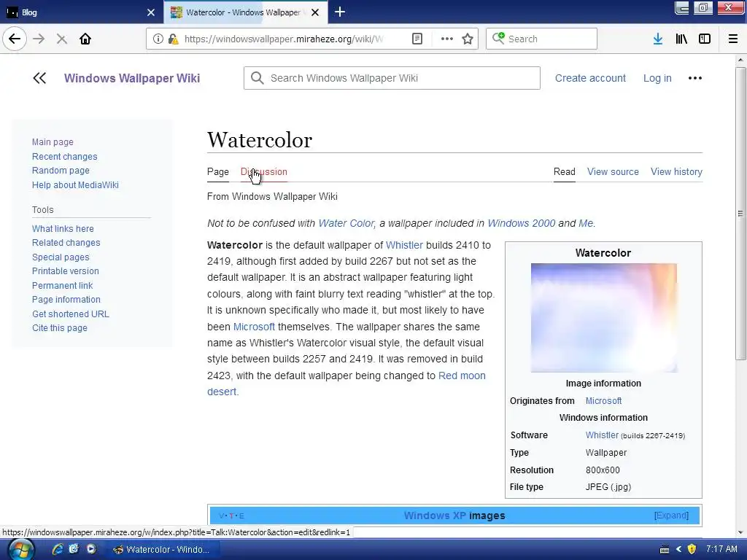Open the wiki three-dot personal menu

(695, 78)
